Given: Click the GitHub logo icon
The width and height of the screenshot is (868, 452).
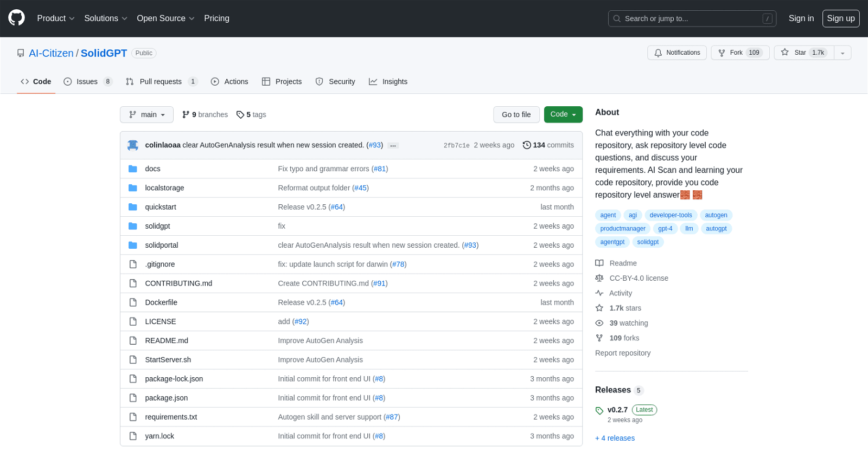Looking at the screenshot, I should pos(16,18).
